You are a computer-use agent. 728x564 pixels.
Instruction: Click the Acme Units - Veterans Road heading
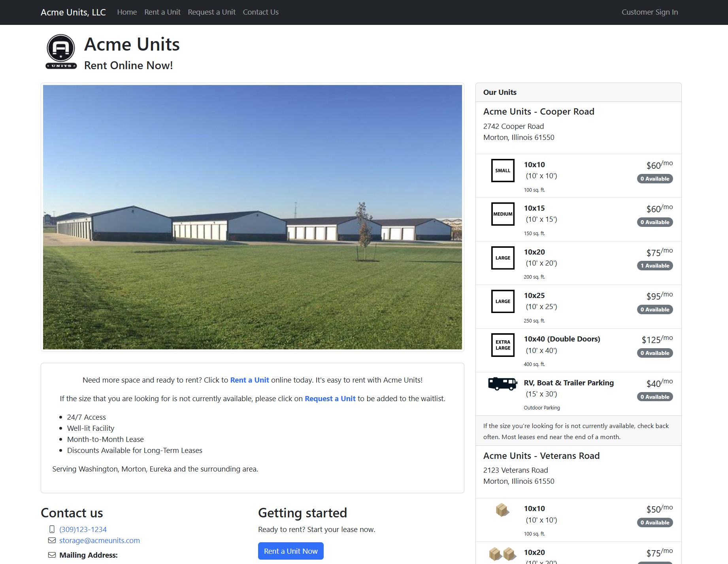(541, 456)
